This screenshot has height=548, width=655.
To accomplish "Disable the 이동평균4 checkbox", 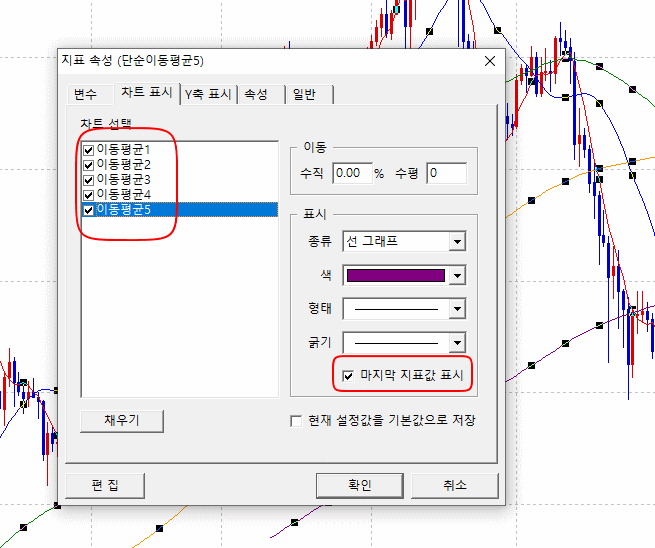I will [x=89, y=194].
